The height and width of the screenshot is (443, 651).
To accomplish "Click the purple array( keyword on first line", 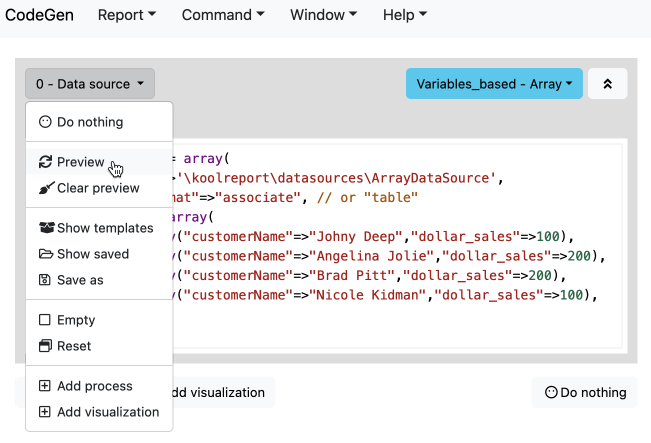I will click(206, 158).
